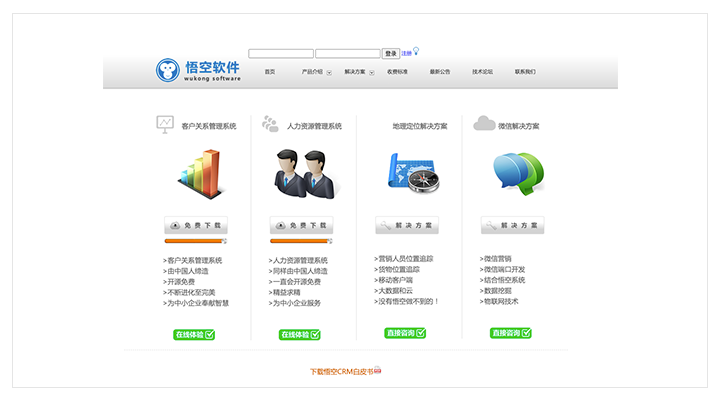This screenshot has height=400, width=720.
Task: Click 直接咨询 under the WeChat solution column
Action: pos(511,333)
